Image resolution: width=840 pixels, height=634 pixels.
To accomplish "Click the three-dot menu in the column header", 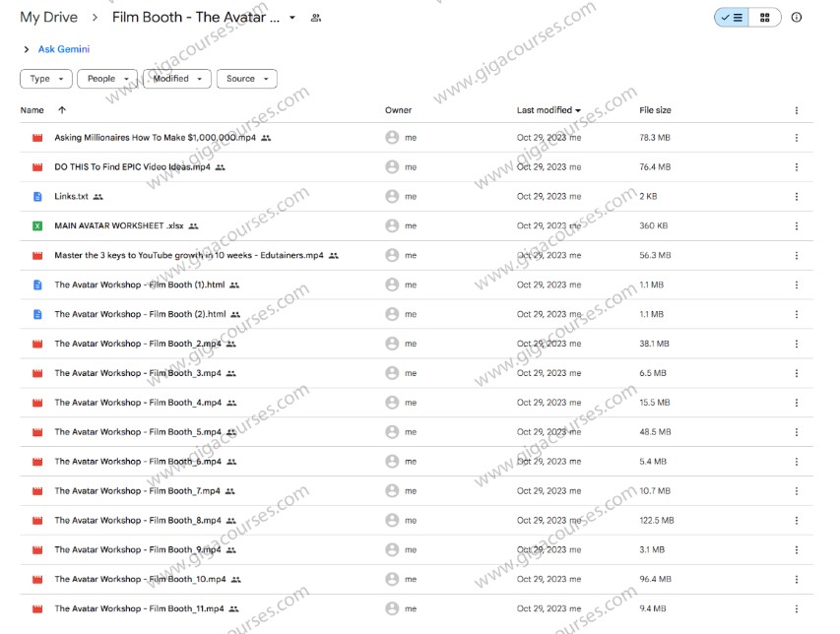I will point(797,110).
